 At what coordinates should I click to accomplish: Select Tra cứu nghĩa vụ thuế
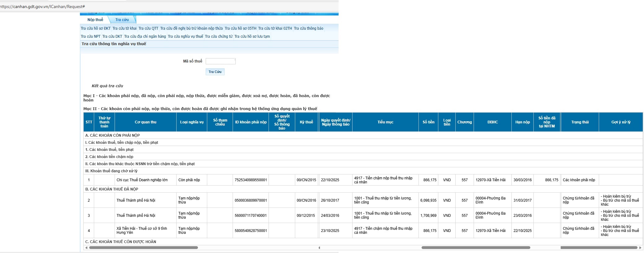click(x=186, y=36)
